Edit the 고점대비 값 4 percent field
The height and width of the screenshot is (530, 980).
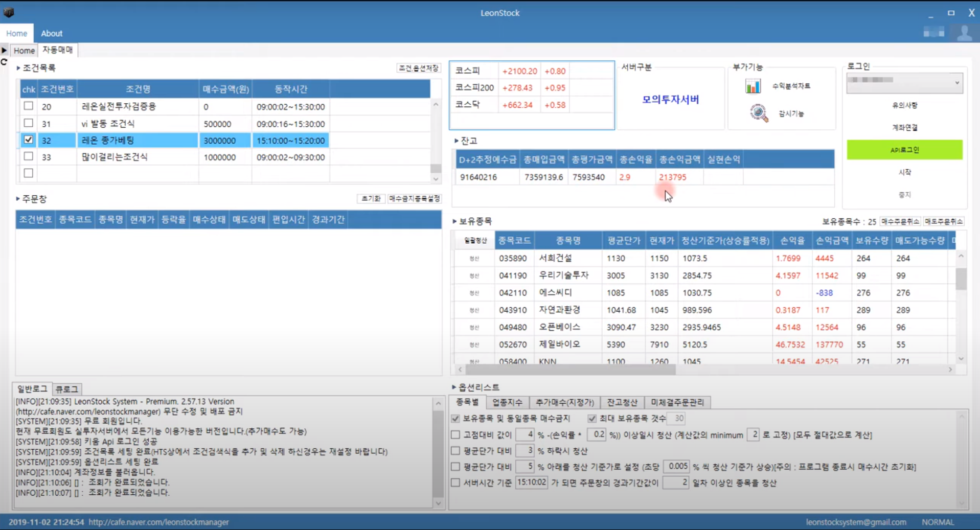tap(525, 435)
